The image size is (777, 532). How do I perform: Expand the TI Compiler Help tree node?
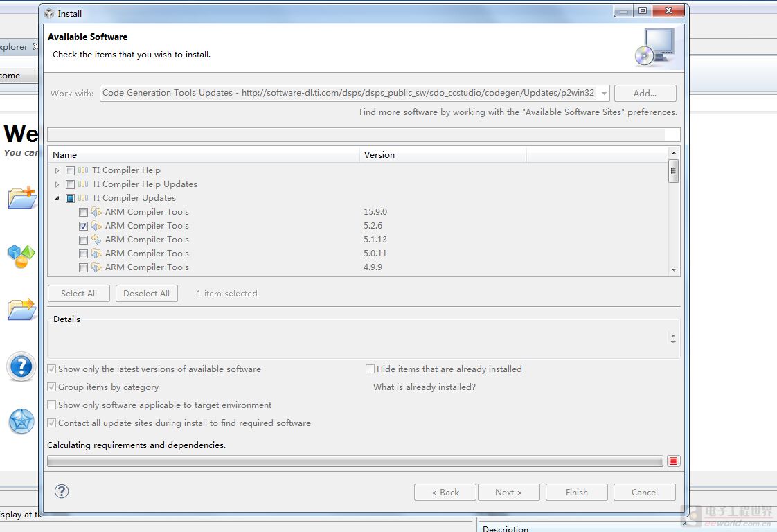coord(57,170)
